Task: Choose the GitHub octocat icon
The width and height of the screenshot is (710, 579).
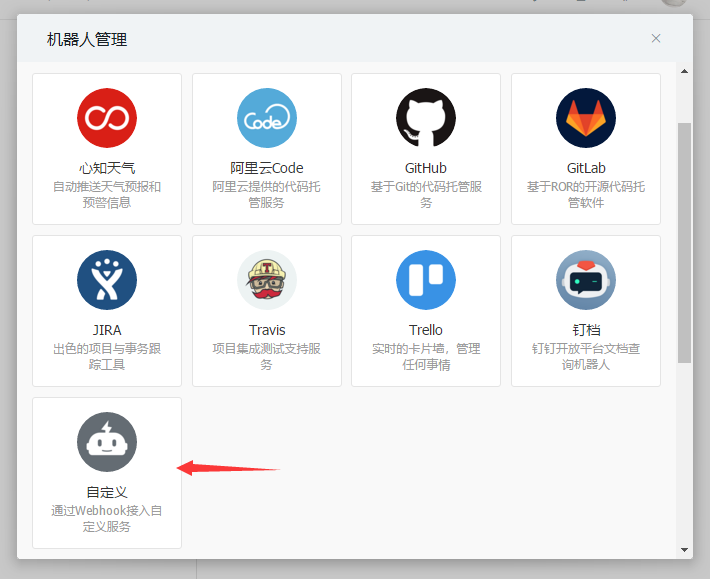Action: point(426,118)
